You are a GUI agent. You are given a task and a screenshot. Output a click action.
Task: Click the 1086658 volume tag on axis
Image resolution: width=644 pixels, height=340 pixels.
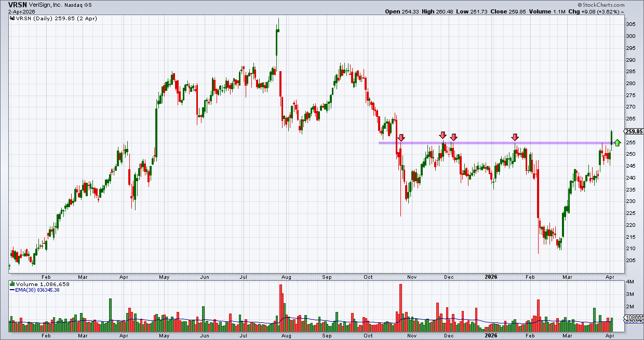click(x=634, y=317)
